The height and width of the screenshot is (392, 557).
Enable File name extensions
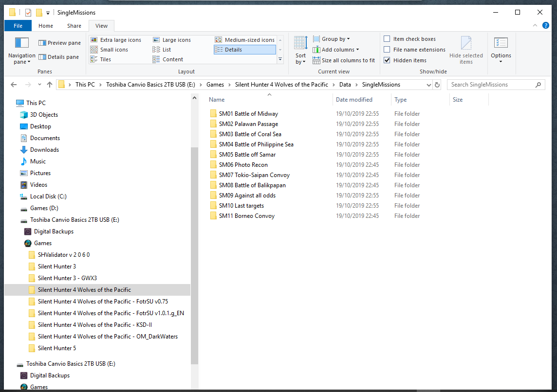coord(387,50)
